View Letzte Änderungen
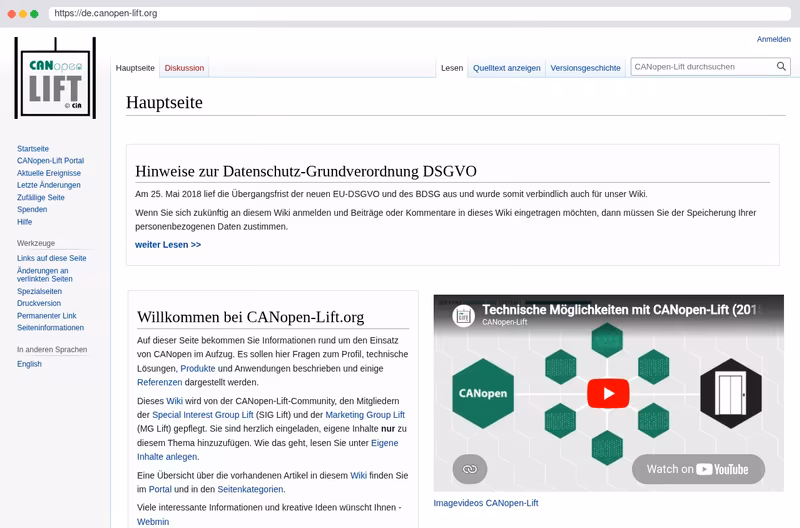 point(48,185)
